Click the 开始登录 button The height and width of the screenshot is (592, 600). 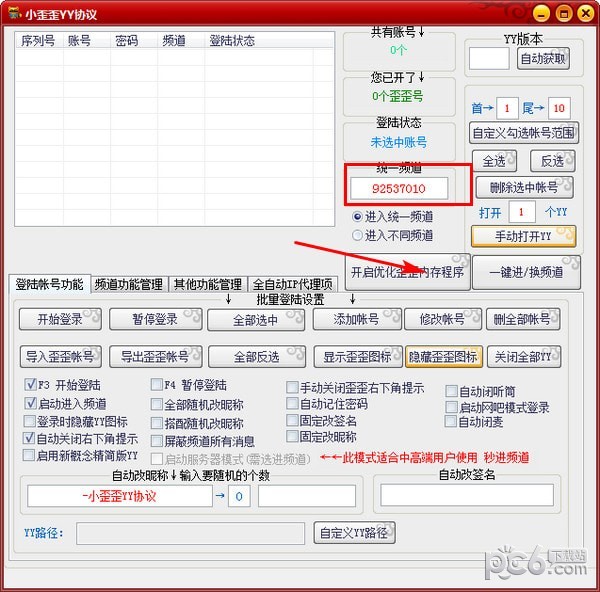click(60, 319)
